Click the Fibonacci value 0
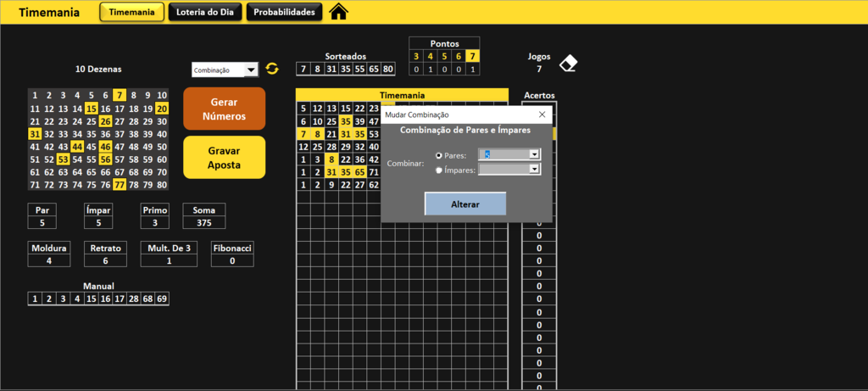 [x=232, y=260]
